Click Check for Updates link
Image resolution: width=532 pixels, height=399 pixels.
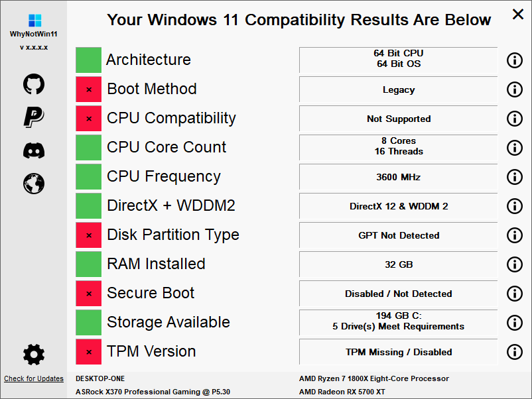[34, 379]
